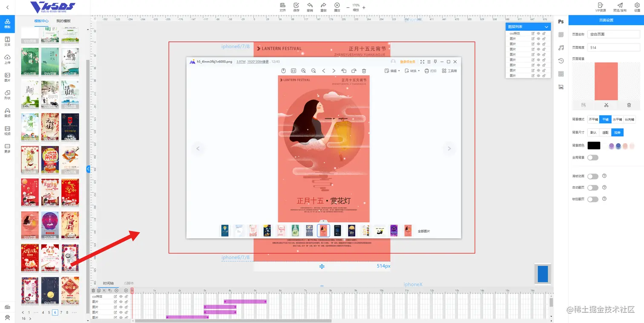Click the 1:1 actual size icon in viewer

tap(293, 71)
